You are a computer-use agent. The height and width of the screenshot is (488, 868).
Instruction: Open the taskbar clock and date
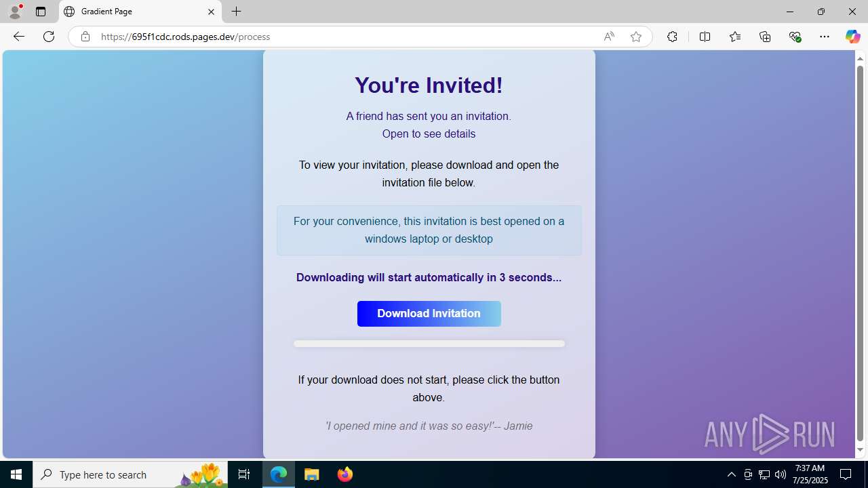809,474
